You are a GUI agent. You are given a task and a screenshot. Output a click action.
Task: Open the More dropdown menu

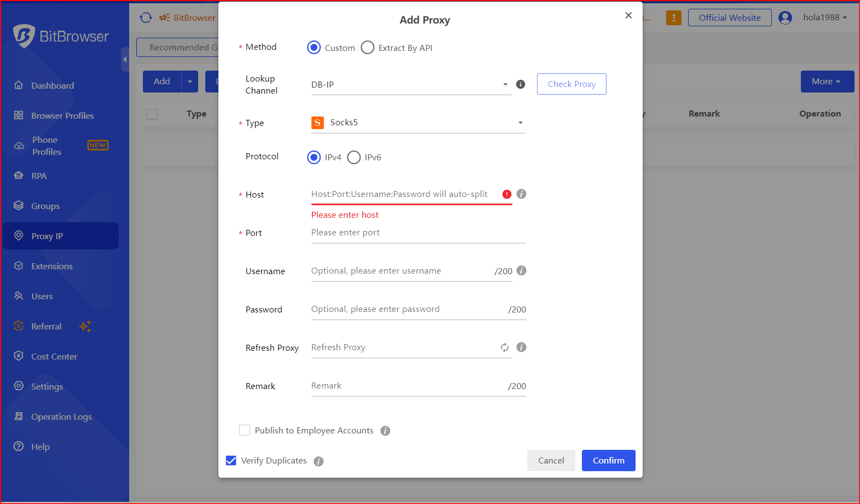pyautogui.click(x=827, y=81)
